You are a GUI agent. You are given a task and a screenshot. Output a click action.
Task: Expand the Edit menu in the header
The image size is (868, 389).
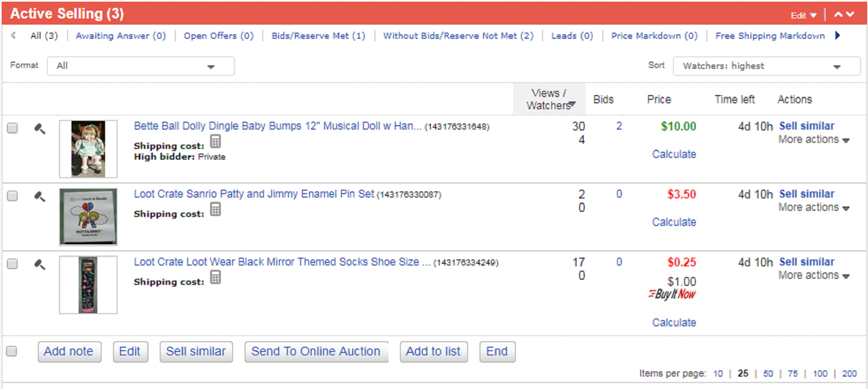[x=804, y=16]
